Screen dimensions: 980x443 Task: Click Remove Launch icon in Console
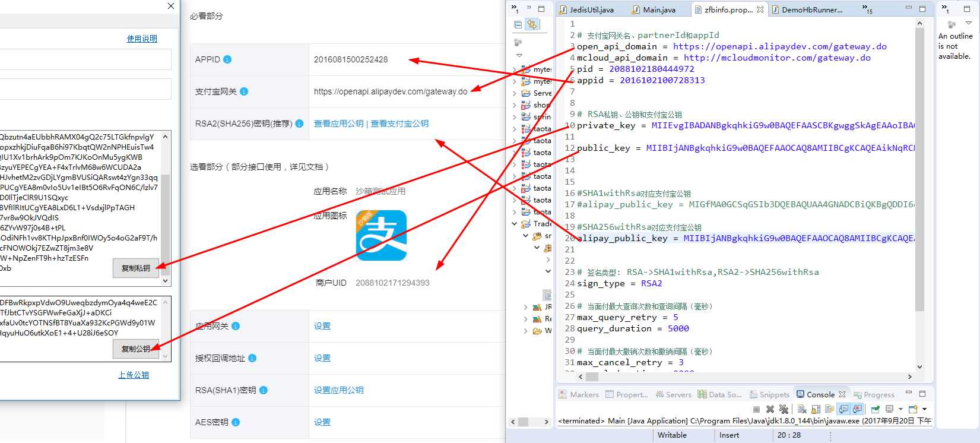coord(770,409)
